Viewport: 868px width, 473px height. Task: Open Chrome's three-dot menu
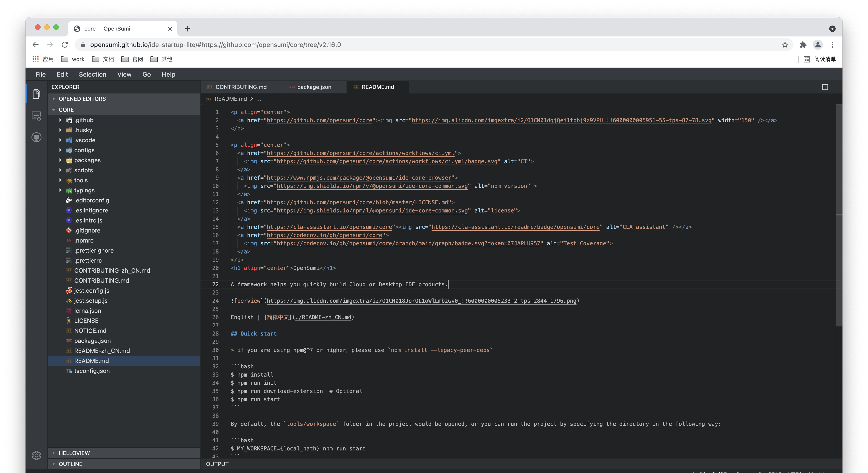pos(832,45)
